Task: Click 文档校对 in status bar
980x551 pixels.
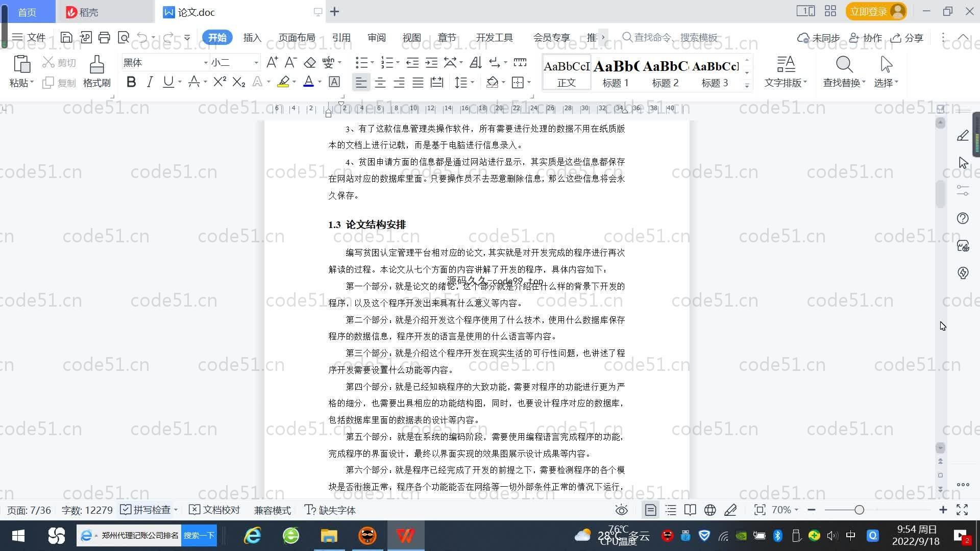Action: (x=214, y=510)
